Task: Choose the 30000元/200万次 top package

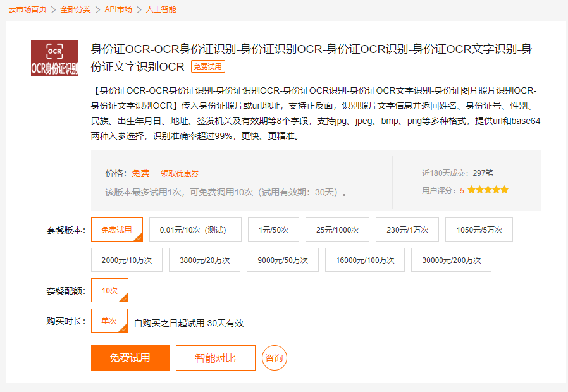Action: pyautogui.click(x=451, y=260)
